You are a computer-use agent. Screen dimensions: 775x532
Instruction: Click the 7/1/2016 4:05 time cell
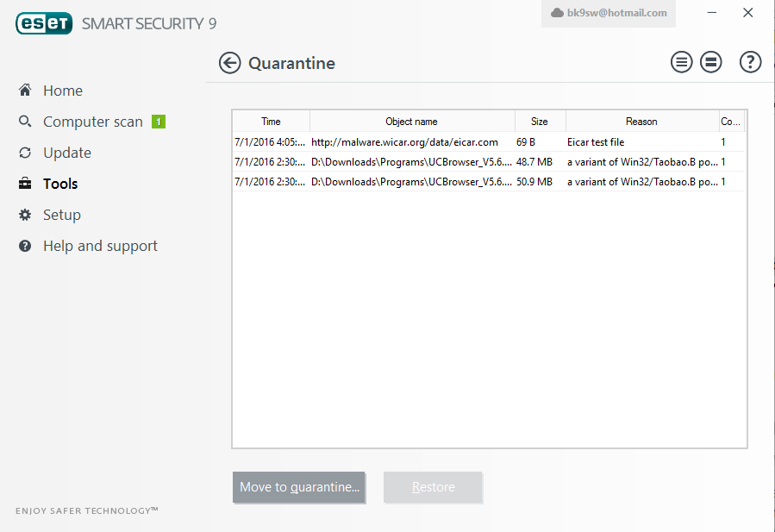tap(270, 142)
